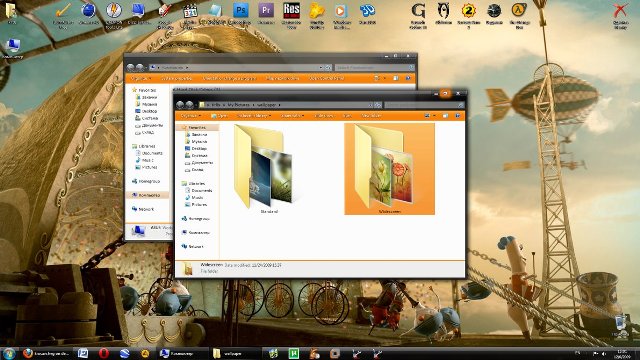Expand the Share with dropdown
Image resolution: width=640 pixels, height=360 pixels.
[292, 116]
